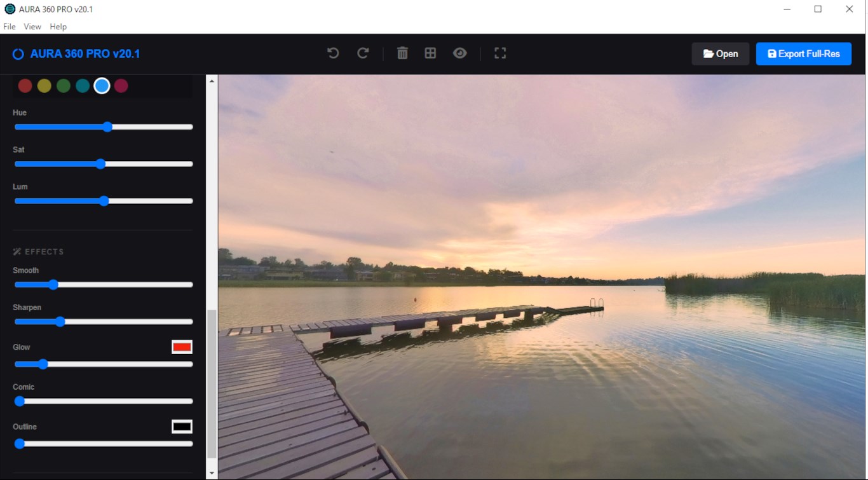Image resolution: width=868 pixels, height=480 pixels.
Task: Select the yellow color channel dot
Action: click(44, 86)
